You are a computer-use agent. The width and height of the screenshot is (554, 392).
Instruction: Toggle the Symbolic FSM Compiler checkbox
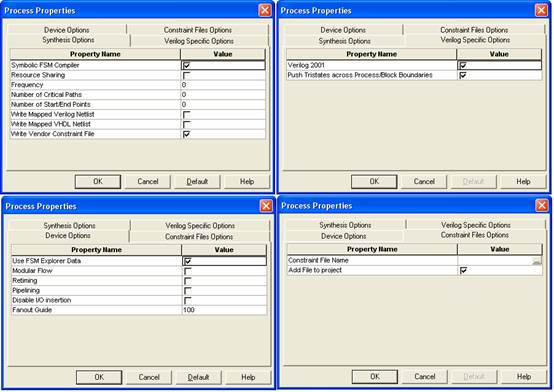[x=187, y=65]
